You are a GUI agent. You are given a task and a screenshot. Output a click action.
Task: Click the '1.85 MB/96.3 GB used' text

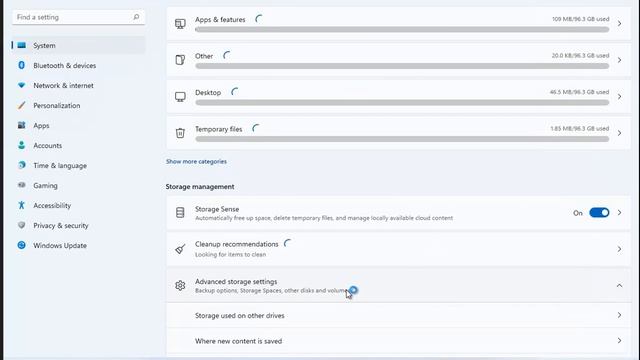[580, 129]
